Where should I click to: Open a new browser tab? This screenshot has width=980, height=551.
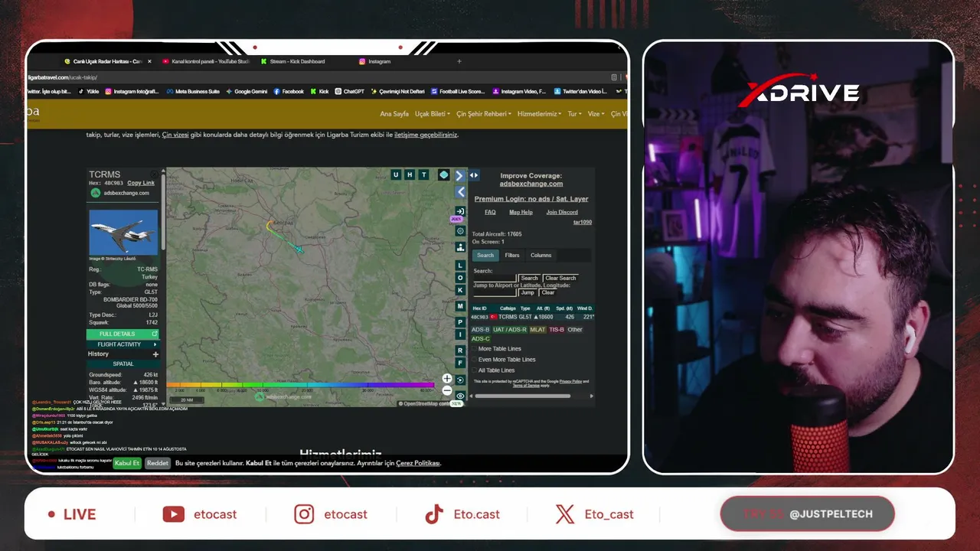pyautogui.click(x=459, y=61)
